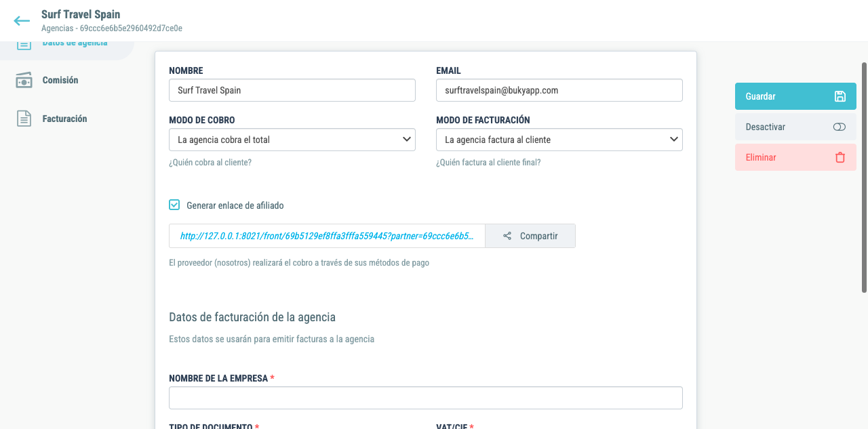
Task: Click the '¿Quién factura al cliente final?' hint
Action: [488, 163]
